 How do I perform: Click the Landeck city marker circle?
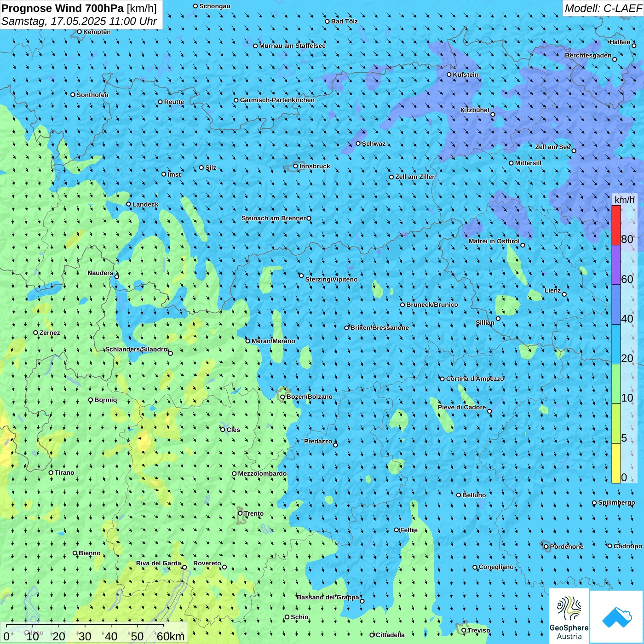tap(129, 204)
